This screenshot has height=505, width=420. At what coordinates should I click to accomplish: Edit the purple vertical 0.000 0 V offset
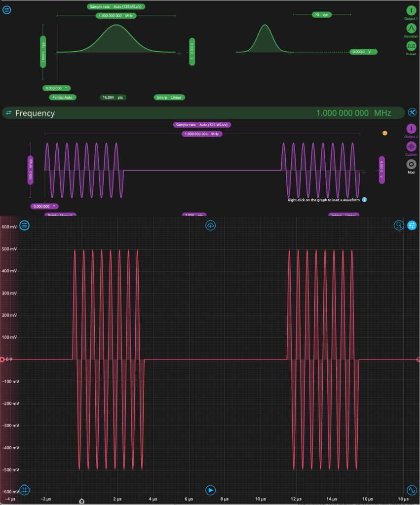[382, 170]
